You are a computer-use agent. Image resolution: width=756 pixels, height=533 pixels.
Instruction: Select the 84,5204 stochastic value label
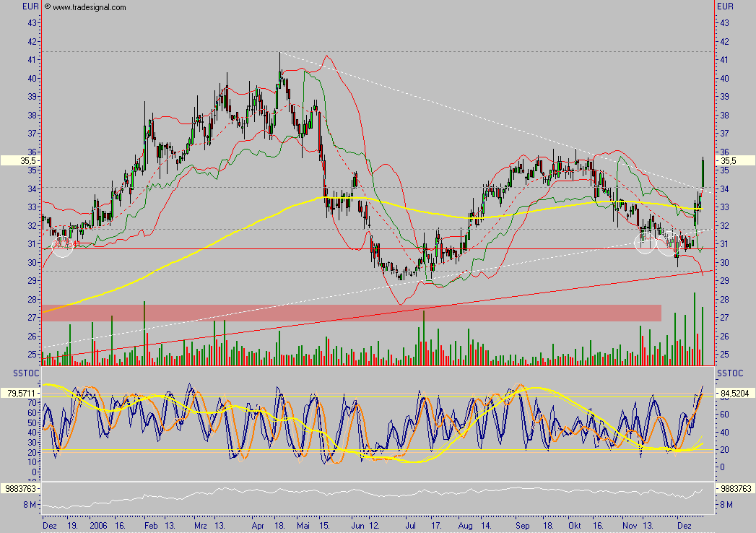point(735,394)
